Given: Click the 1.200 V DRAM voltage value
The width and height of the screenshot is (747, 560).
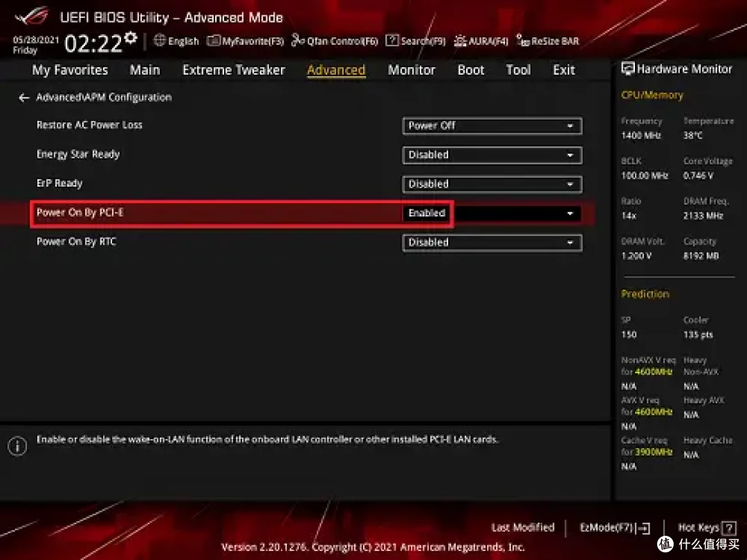Looking at the screenshot, I should pyautogui.click(x=636, y=256).
